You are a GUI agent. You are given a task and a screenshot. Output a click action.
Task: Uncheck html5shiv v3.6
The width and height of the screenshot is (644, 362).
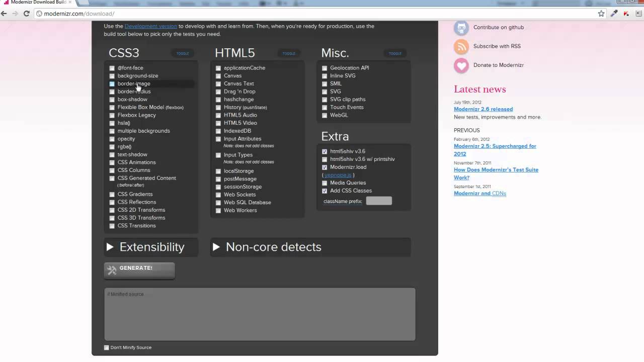[x=325, y=151]
